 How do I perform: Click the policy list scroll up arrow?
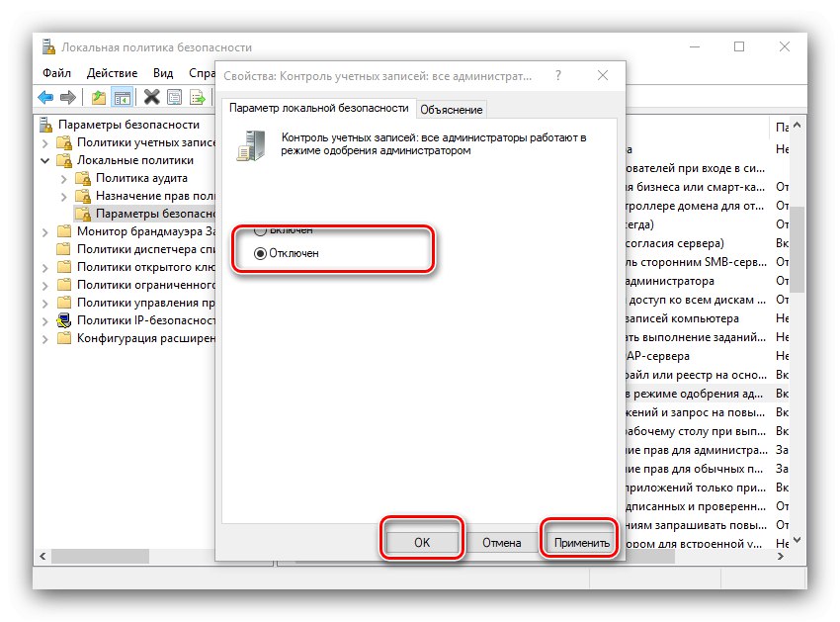click(x=798, y=125)
